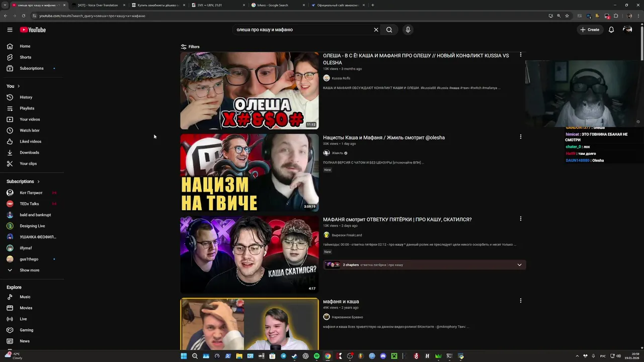Open Gaming in Explore

point(32,330)
